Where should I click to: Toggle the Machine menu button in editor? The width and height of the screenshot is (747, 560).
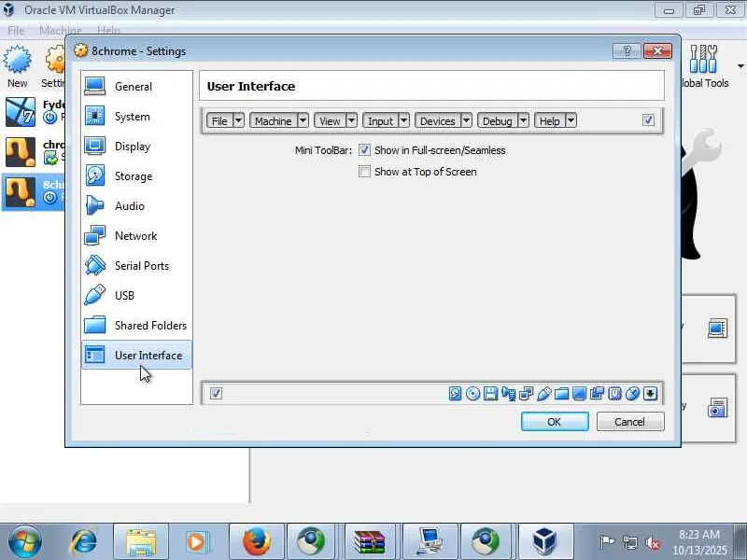[x=274, y=121]
